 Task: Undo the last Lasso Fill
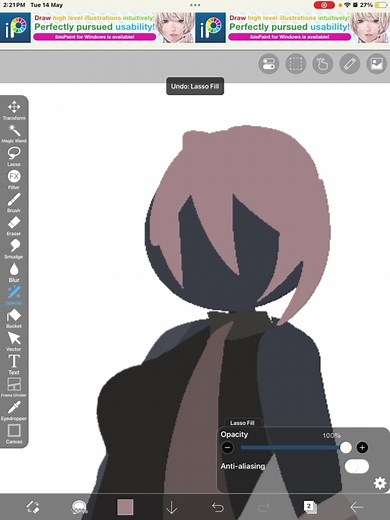(x=218, y=507)
